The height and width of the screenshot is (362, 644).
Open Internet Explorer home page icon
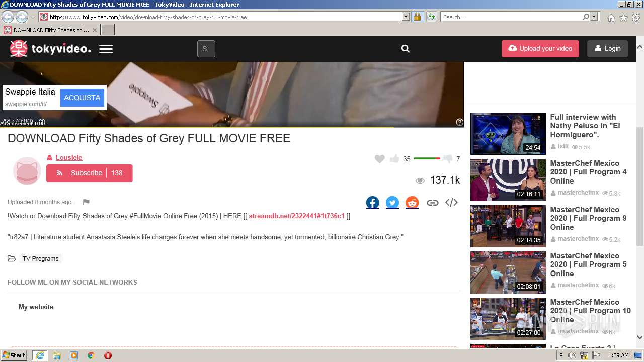point(611,18)
